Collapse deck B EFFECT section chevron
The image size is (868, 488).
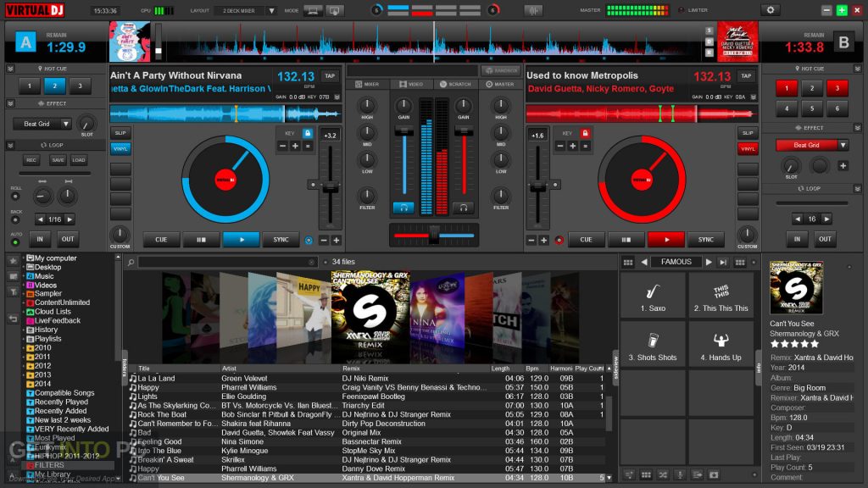(x=858, y=128)
